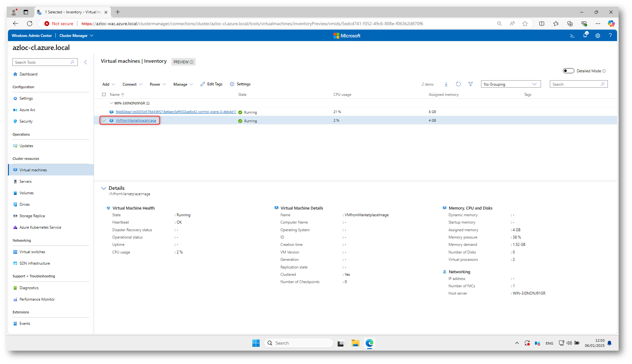
Task: Open Task View on taskbar
Action: tap(341, 343)
